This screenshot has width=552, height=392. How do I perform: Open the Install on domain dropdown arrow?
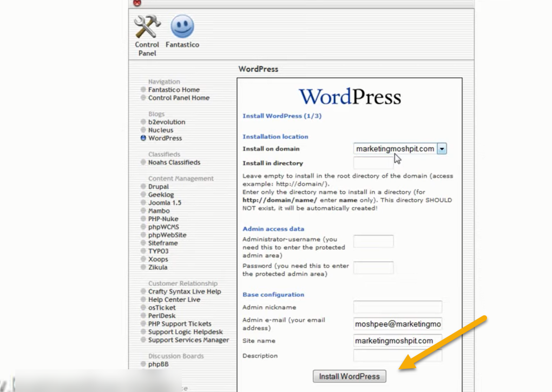[442, 149]
